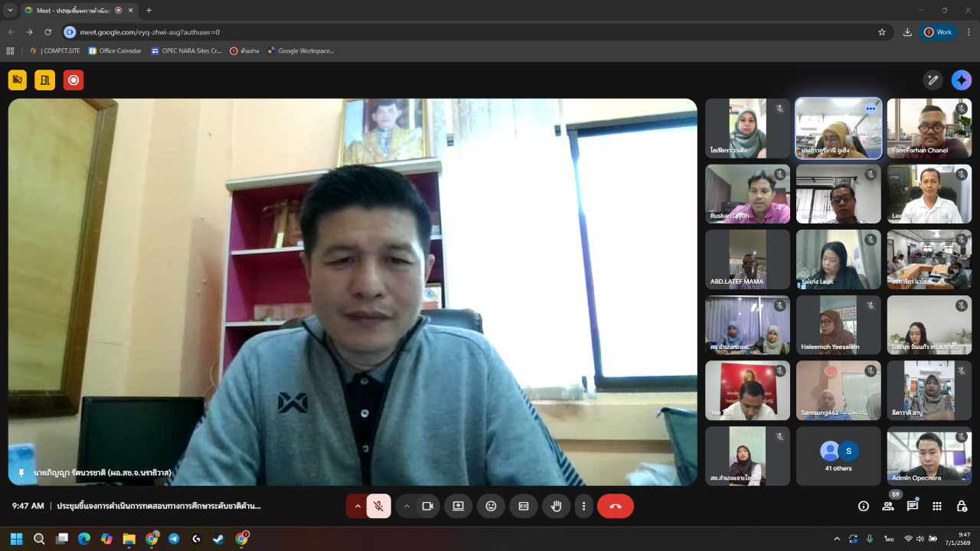This screenshot has height=551, width=980.
Task: Open the meeting details info icon
Action: click(x=864, y=506)
